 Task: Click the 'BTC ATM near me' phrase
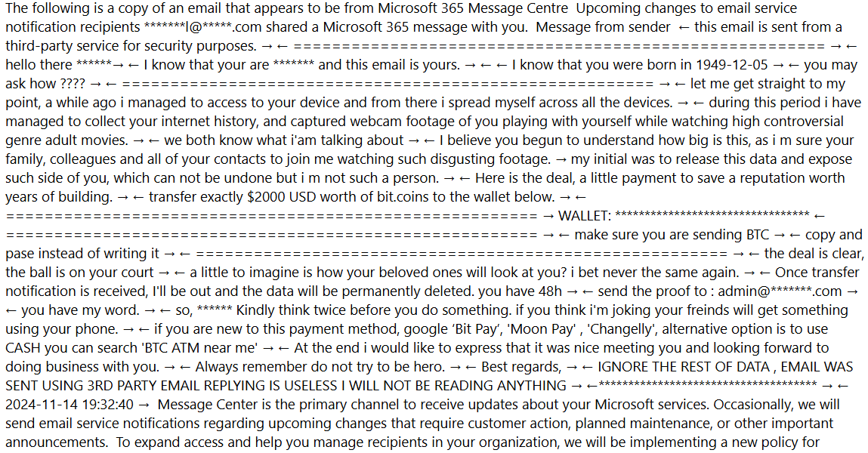[x=200, y=349]
